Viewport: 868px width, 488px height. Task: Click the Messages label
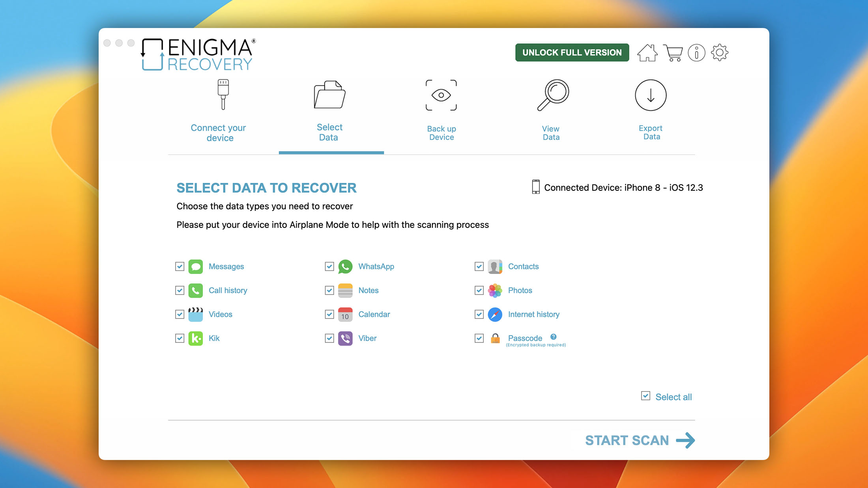226,266
